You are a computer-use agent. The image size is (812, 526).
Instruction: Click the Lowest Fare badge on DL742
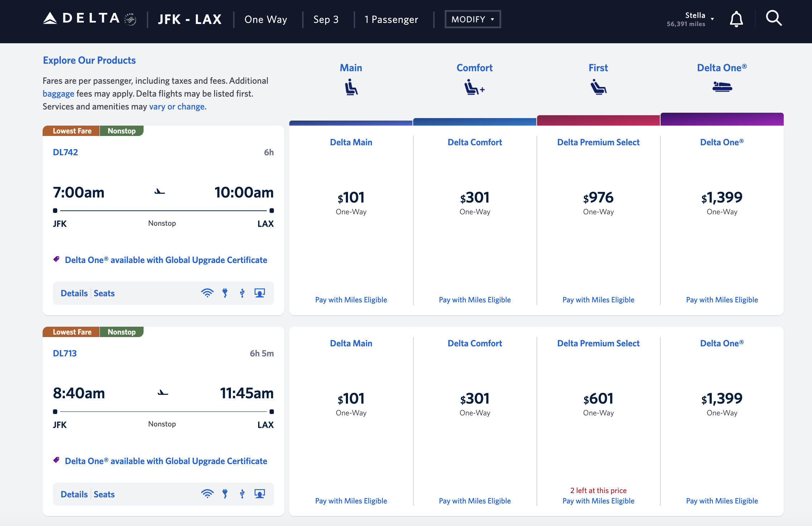[71, 131]
